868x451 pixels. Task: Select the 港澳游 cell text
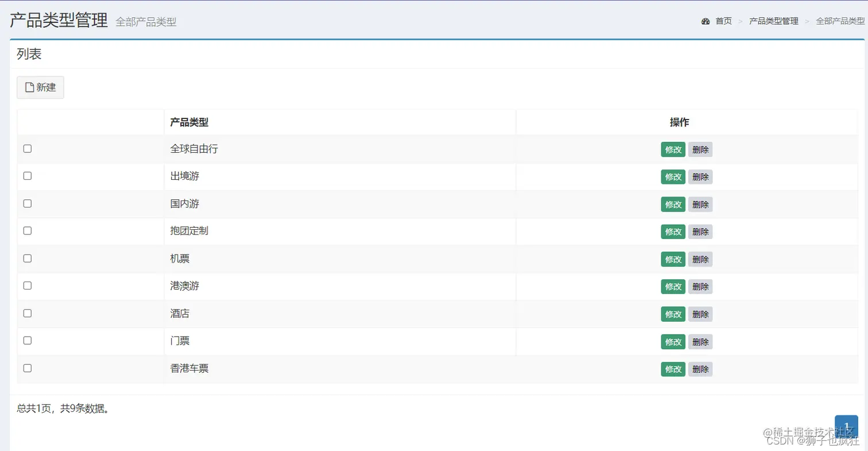pyautogui.click(x=185, y=286)
